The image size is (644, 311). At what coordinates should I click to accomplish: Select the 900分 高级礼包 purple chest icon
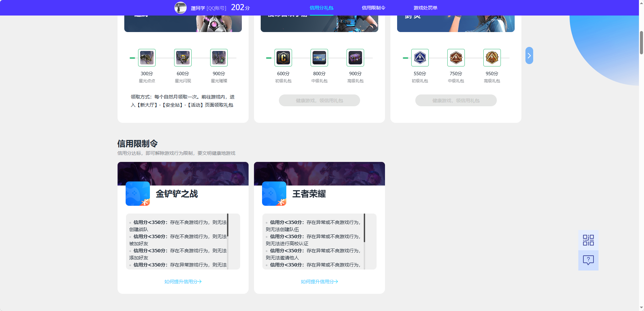coord(355,58)
